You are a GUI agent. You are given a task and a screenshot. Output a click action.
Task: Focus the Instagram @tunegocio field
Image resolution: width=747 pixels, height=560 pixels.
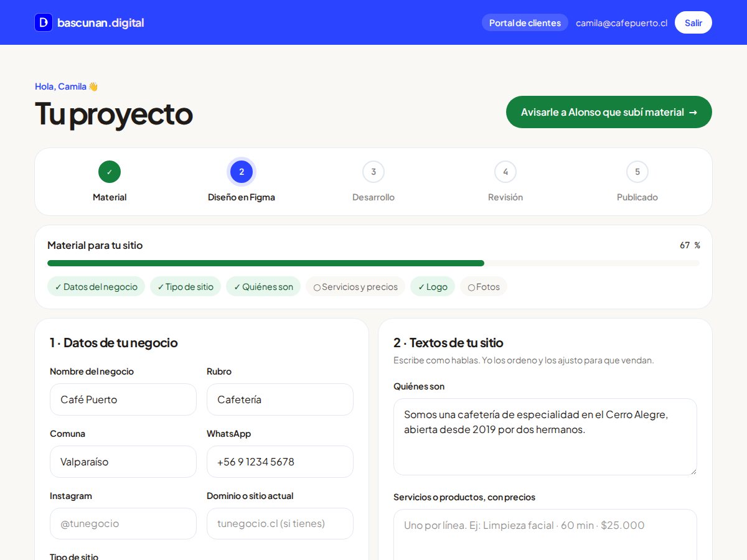[x=123, y=524]
